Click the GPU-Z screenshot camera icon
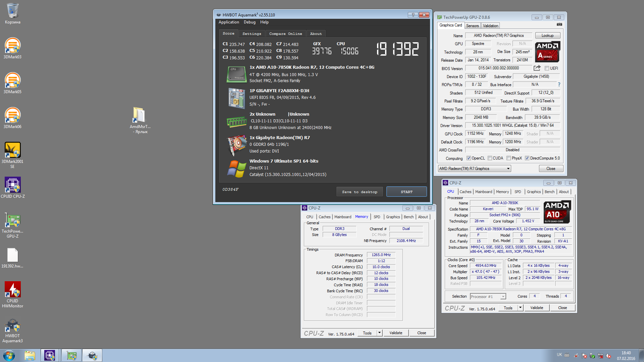This screenshot has width=644, height=362. (559, 24)
